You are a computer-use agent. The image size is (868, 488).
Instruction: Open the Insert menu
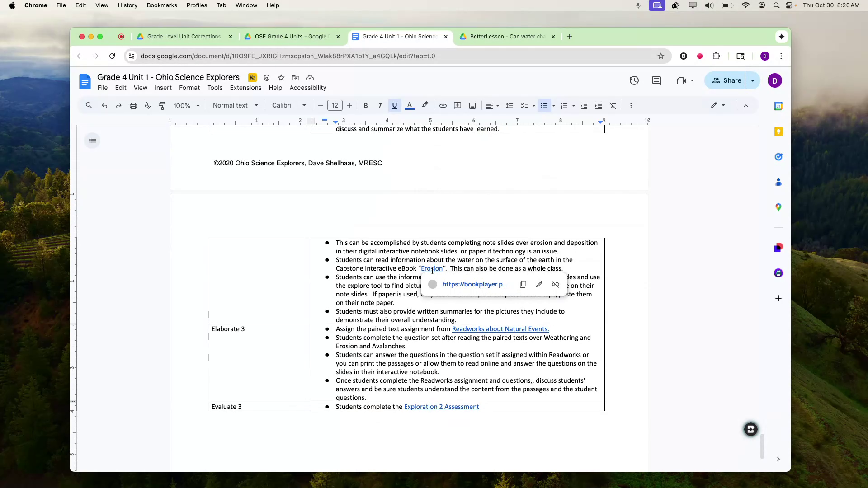point(163,88)
